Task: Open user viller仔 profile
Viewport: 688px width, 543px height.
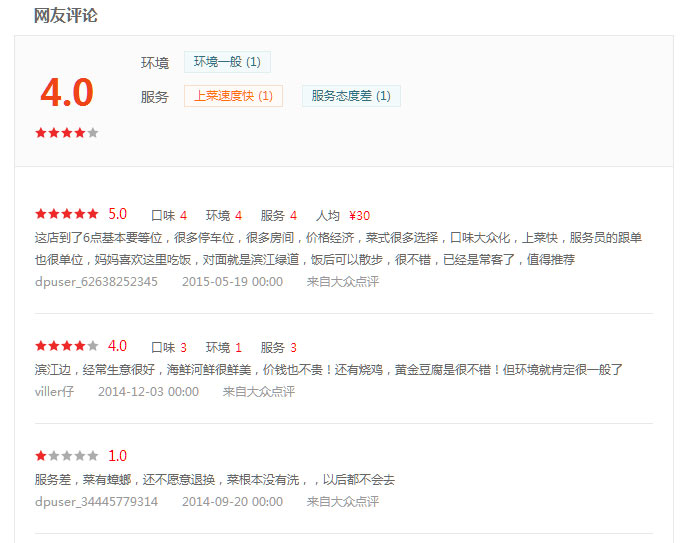Action: (54, 392)
